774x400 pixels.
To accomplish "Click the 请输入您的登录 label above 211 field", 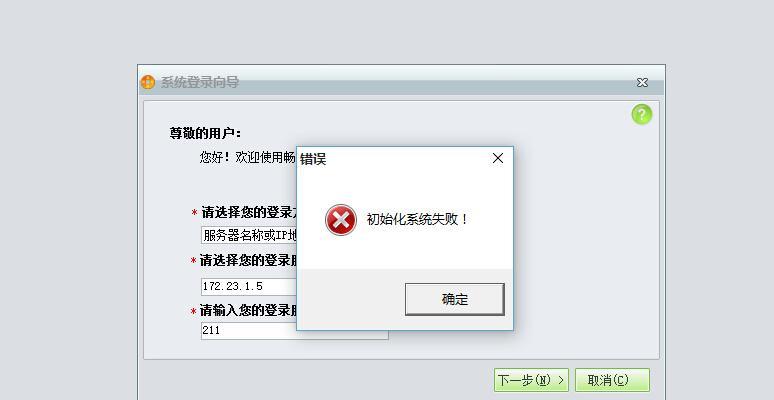I will click(x=248, y=311).
